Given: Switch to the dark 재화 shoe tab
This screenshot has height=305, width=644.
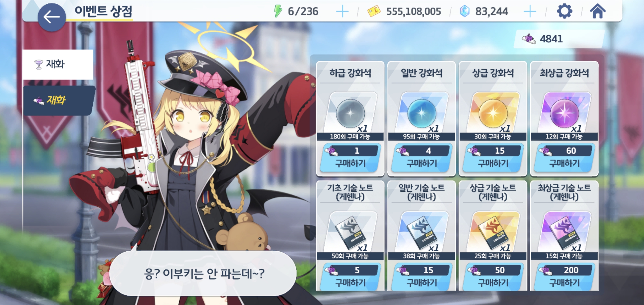Looking at the screenshot, I should click(59, 100).
